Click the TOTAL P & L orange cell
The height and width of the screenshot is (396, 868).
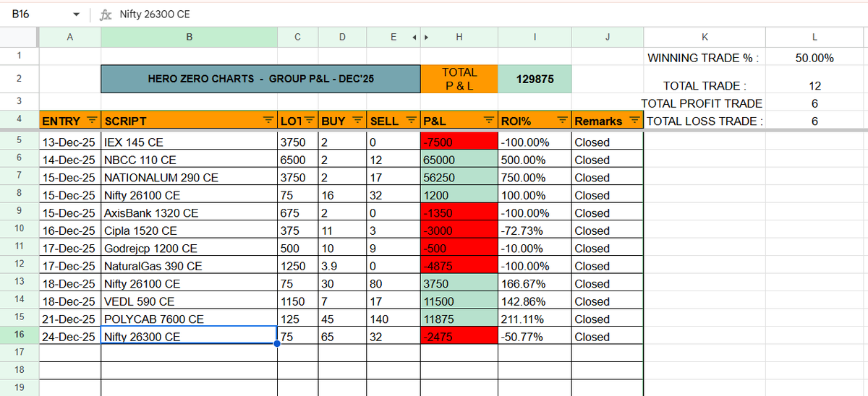(x=459, y=78)
